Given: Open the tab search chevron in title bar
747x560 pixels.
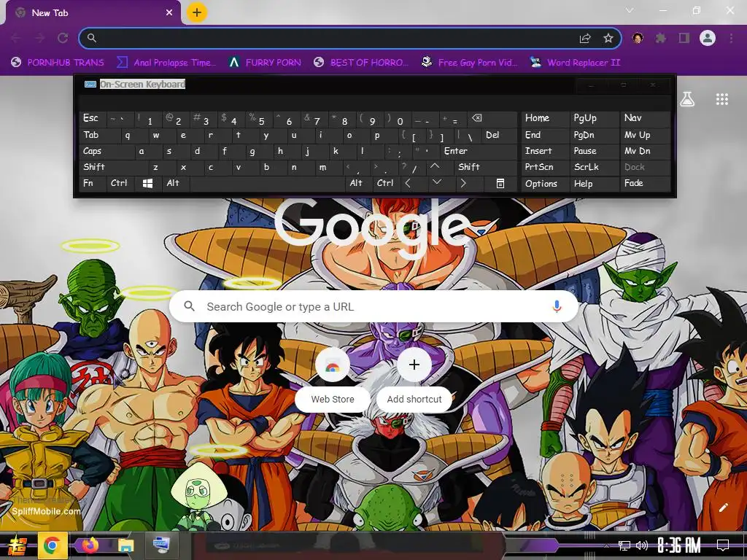Looking at the screenshot, I should [x=630, y=10].
